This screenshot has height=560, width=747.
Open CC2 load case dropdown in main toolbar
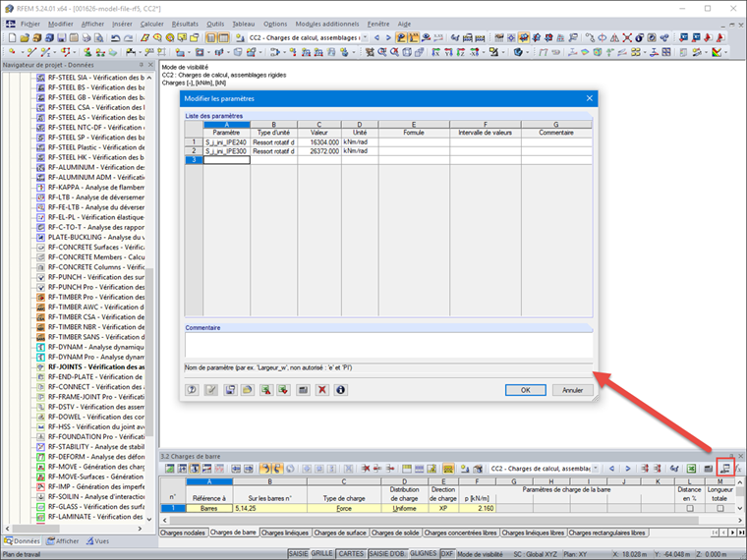click(x=365, y=37)
